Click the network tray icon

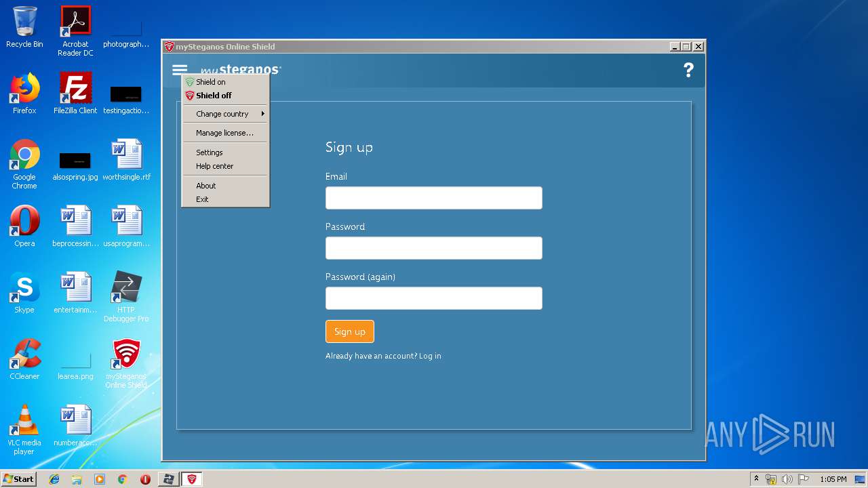[771, 479]
